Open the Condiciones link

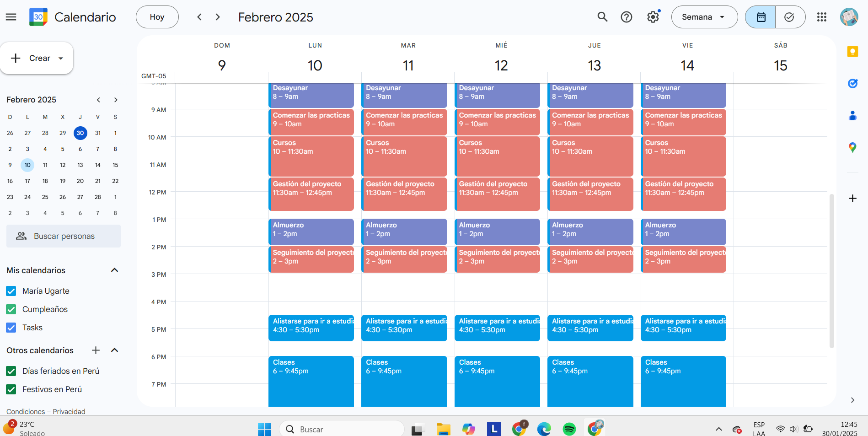[26, 411]
